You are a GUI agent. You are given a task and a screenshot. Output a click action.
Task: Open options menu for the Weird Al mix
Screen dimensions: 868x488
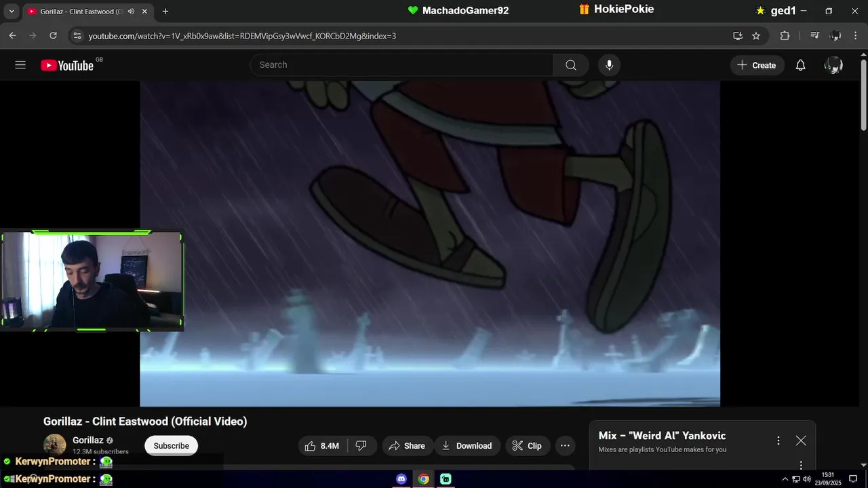pos(778,441)
